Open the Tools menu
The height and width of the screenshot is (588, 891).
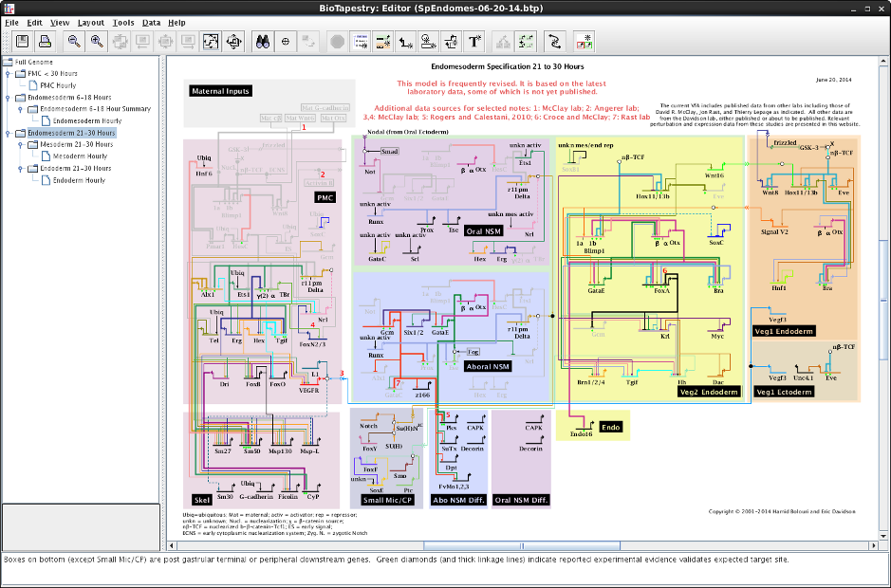pos(123,22)
